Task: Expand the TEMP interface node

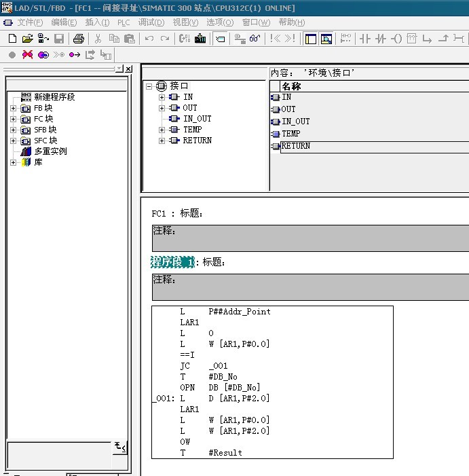Action: click(162, 130)
